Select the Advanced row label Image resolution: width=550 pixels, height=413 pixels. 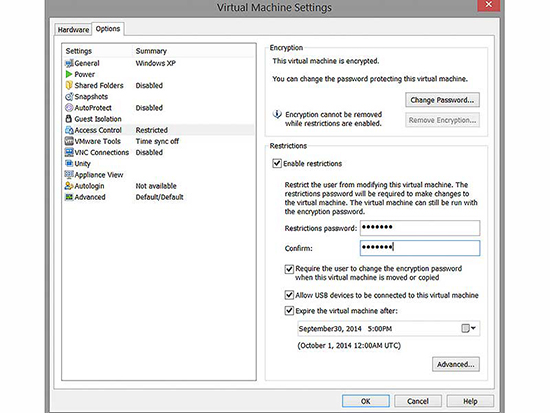coord(90,197)
